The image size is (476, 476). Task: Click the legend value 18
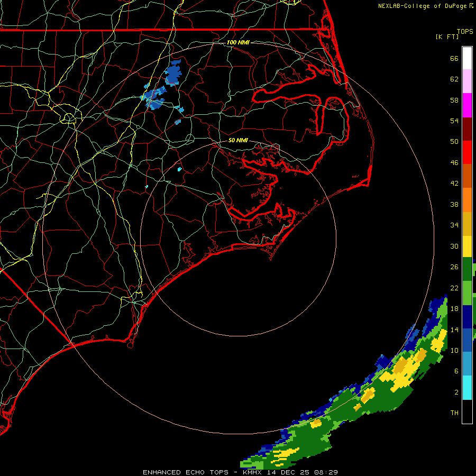454,309
